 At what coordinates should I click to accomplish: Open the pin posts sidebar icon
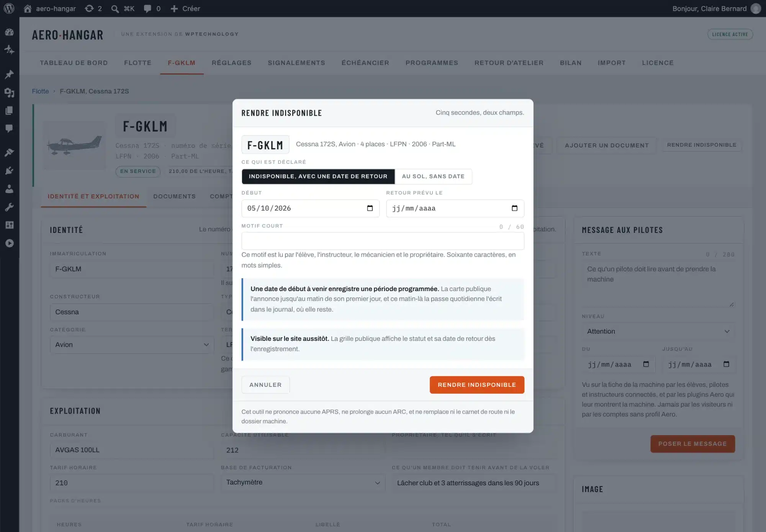9,74
